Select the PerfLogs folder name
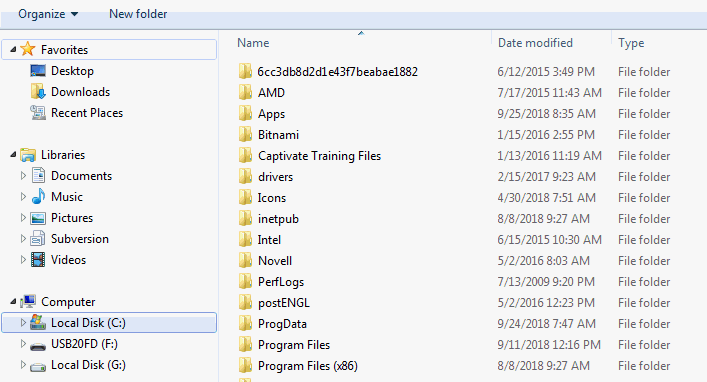This screenshot has height=382, width=707. [x=281, y=282]
